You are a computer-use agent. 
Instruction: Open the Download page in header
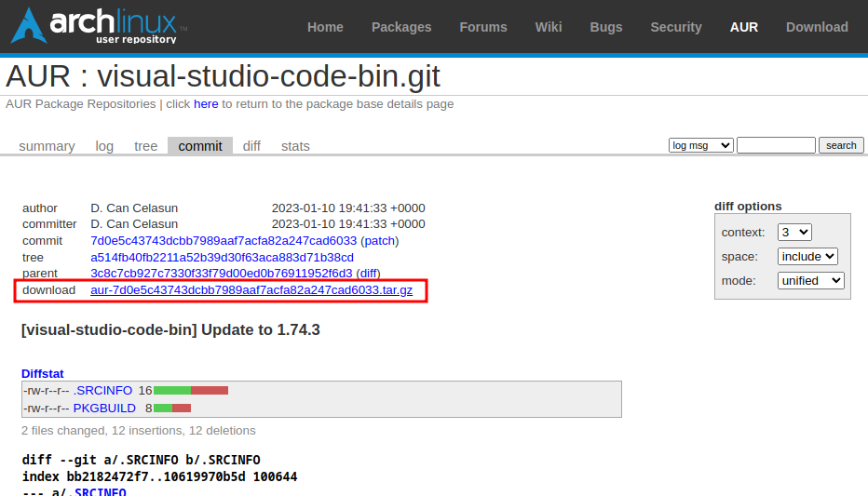tap(817, 27)
